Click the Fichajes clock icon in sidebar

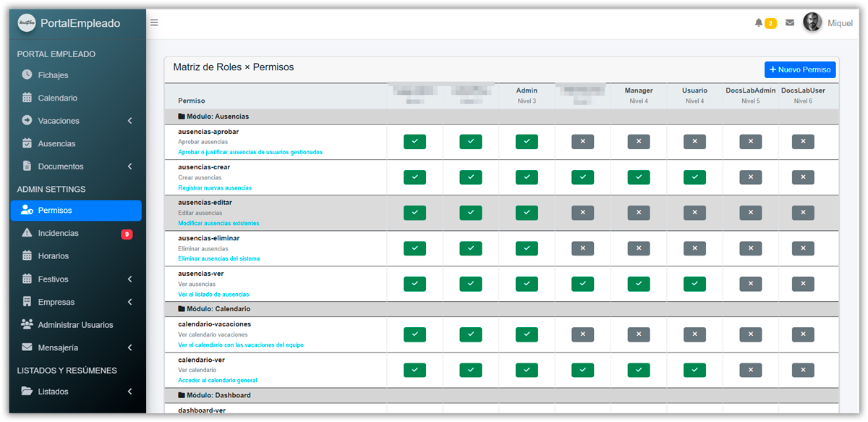(27, 75)
